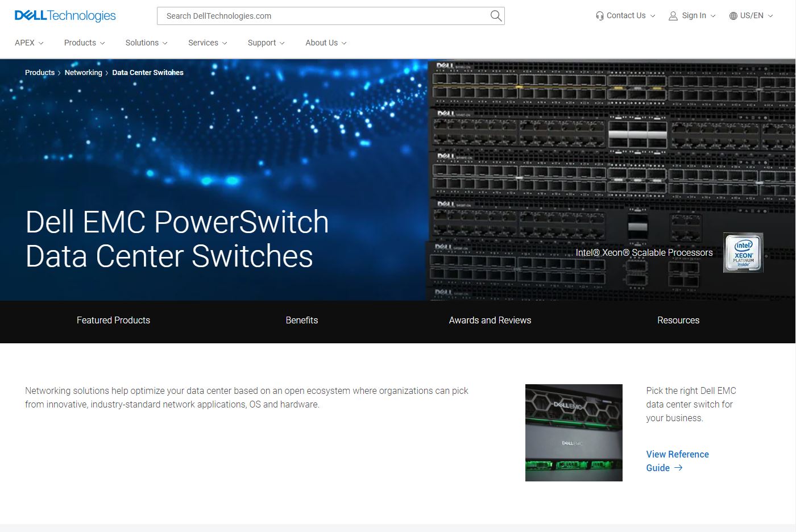Open the US/EN language chevron
The height and width of the screenshot is (532, 796).
770,16
